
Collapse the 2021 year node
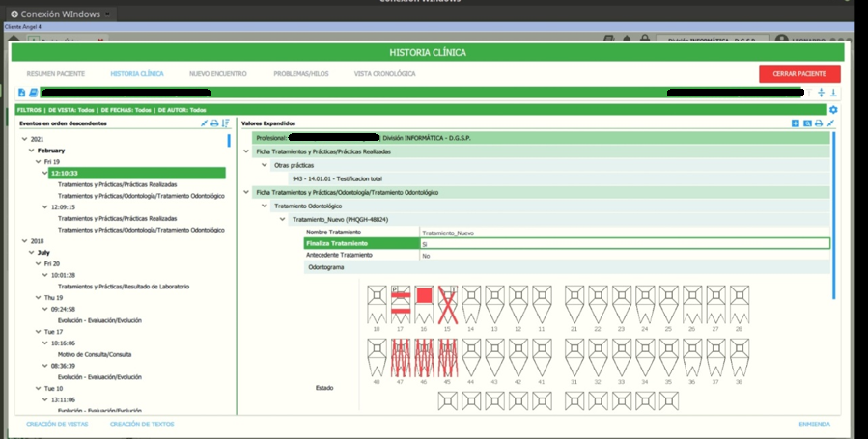(x=24, y=139)
